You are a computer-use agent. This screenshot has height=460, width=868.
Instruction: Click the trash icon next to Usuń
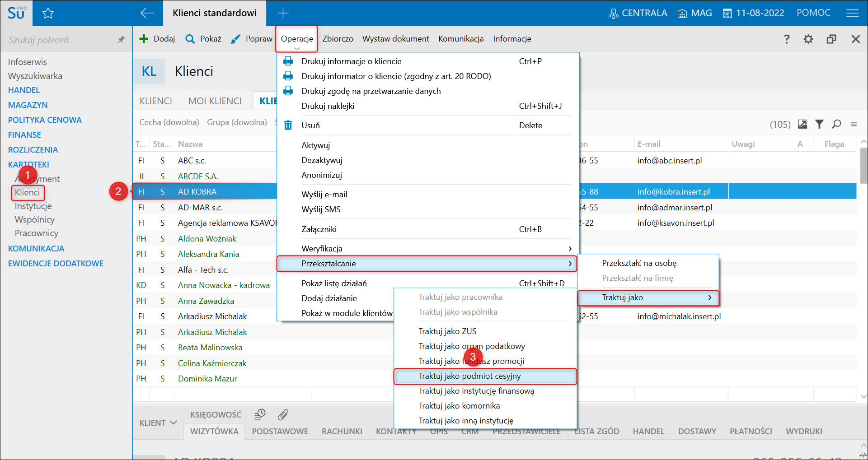[288, 125]
